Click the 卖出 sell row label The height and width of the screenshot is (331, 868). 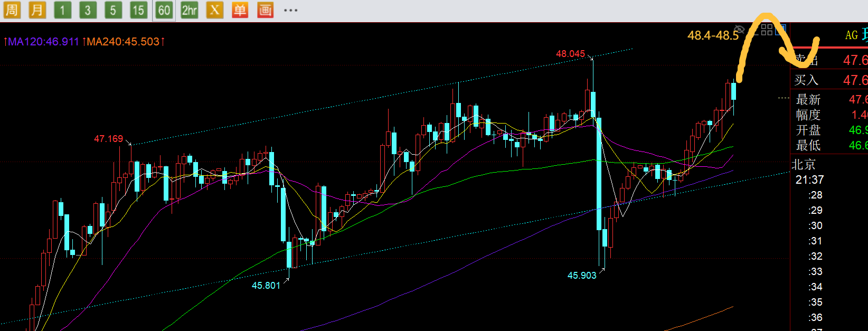pos(806,60)
